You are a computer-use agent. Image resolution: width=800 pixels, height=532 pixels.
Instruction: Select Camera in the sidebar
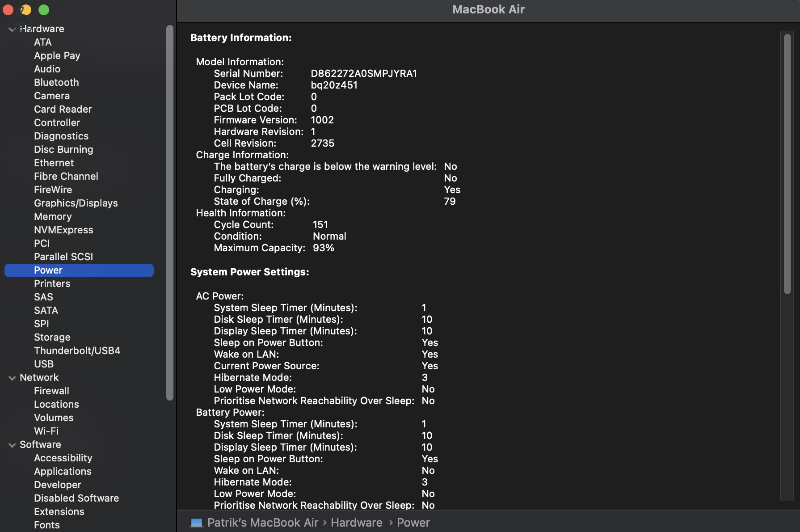pyautogui.click(x=52, y=96)
